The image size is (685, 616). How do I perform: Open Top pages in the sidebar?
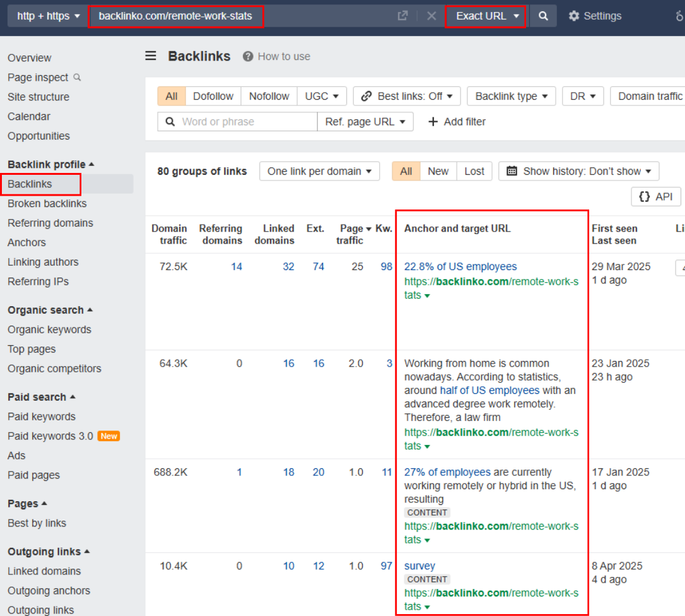(x=32, y=349)
